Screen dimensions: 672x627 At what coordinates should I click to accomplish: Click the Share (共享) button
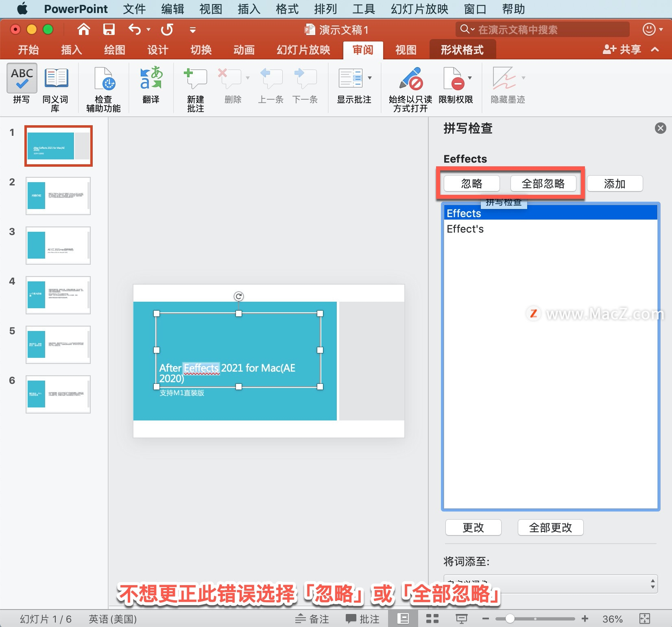(x=622, y=50)
